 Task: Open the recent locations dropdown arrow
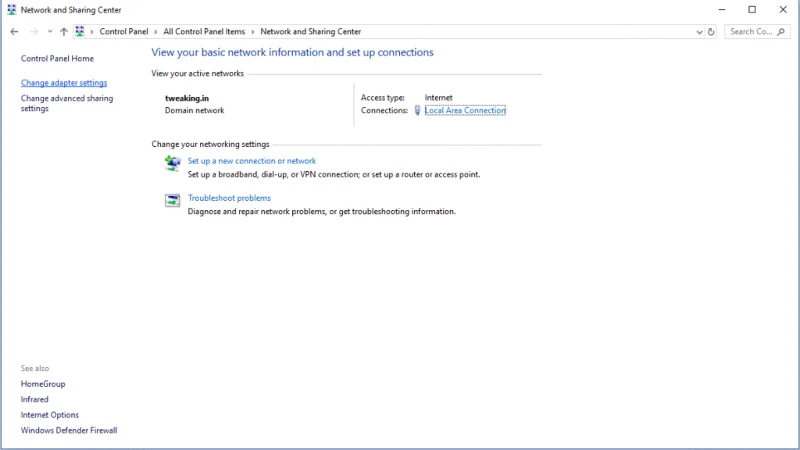[x=49, y=32]
